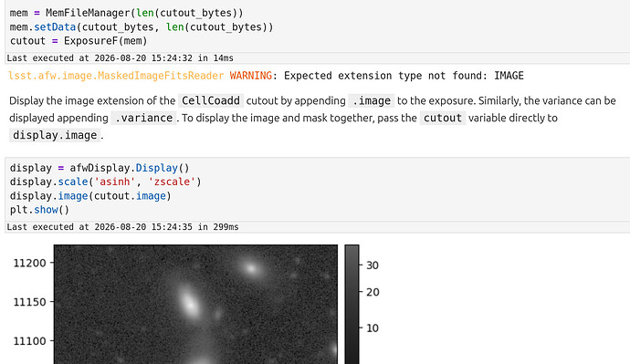630x364 pixels.
Task: Click the 'display.image' inline code term in markdown
Action: (55, 135)
